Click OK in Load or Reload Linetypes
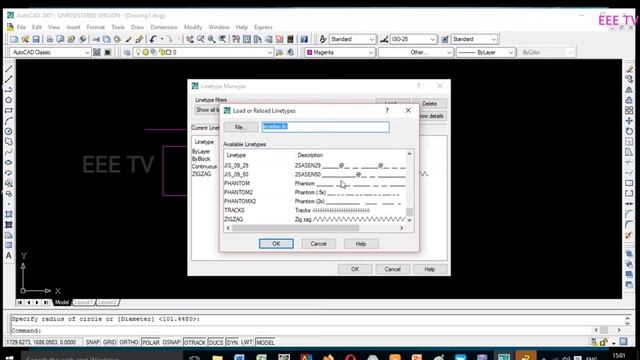Screen dimensions: 640x360 (276, 244)
